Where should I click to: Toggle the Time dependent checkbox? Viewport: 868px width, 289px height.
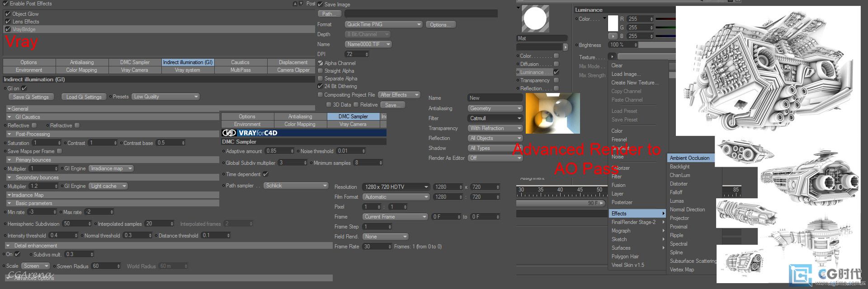coord(265,174)
